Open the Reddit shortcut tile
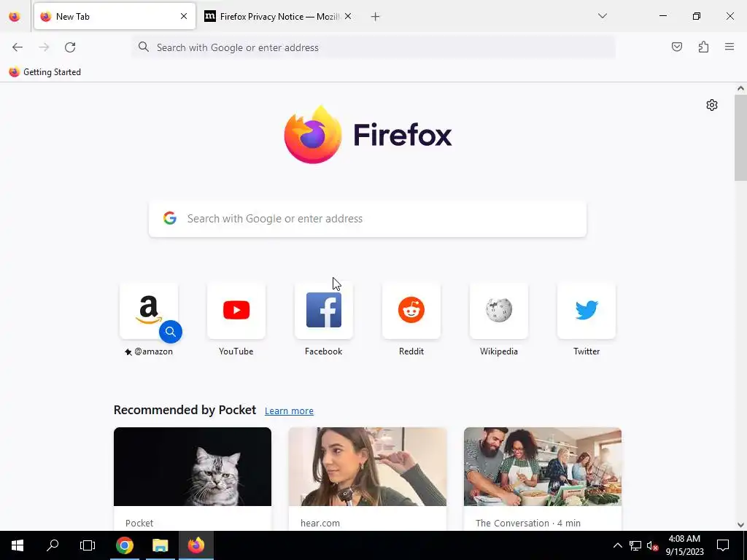747x560 pixels. (411, 311)
